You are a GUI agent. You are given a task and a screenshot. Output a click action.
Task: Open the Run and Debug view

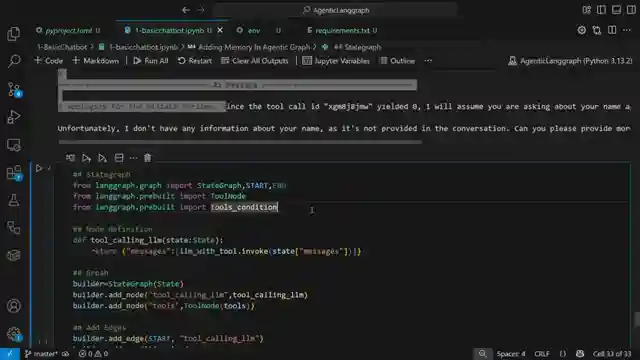[13, 117]
